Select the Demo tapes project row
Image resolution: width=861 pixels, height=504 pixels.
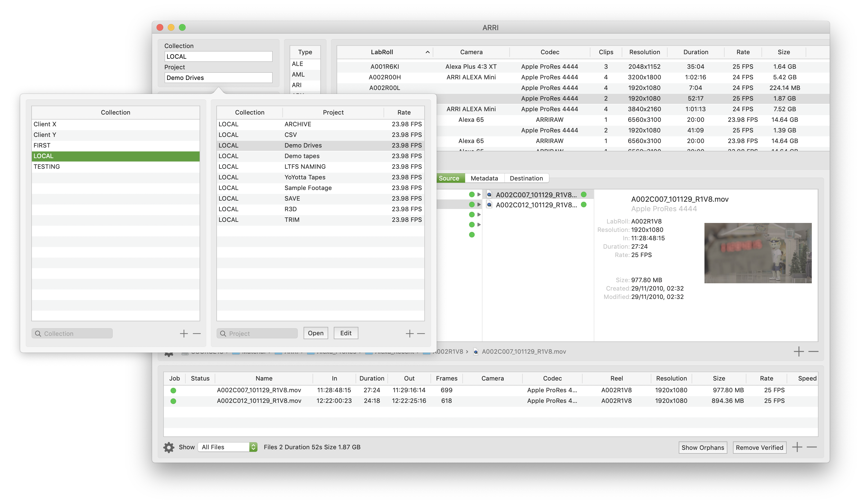[x=320, y=156]
